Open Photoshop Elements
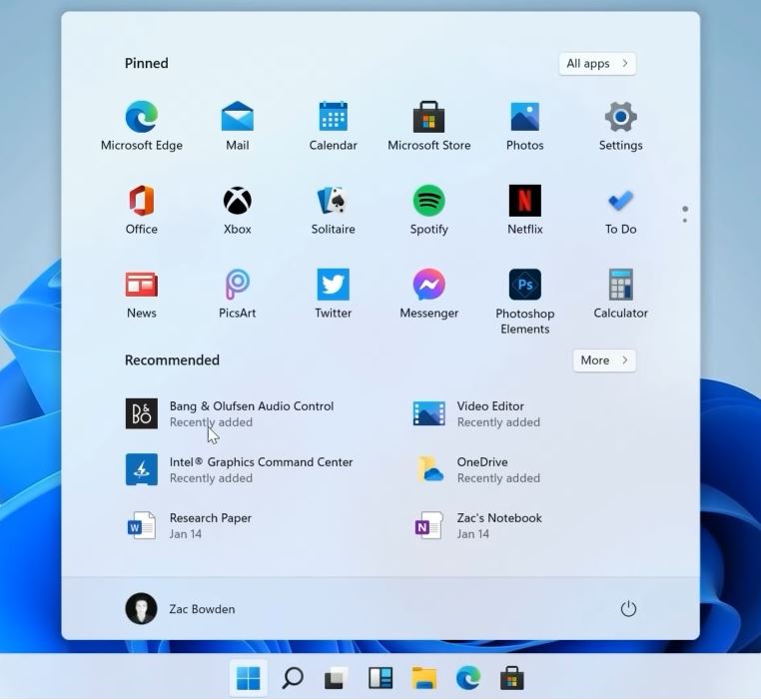Screen dimensions: 761x700 524,301
